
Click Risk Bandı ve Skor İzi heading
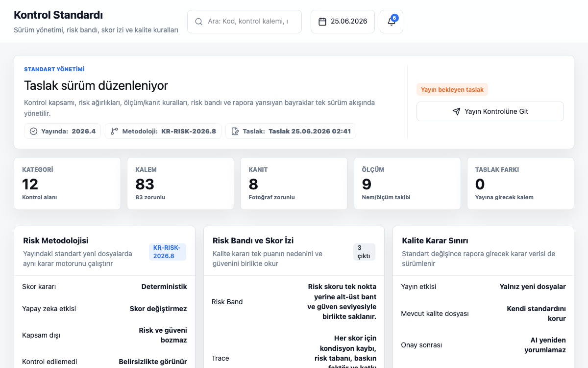pos(253,241)
